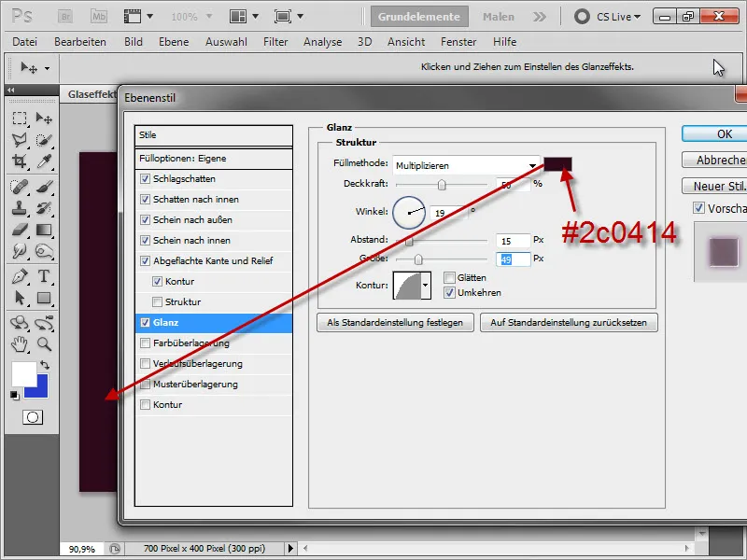The height and width of the screenshot is (560, 747).
Task: Open the Fenster menu
Action: tap(458, 42)
